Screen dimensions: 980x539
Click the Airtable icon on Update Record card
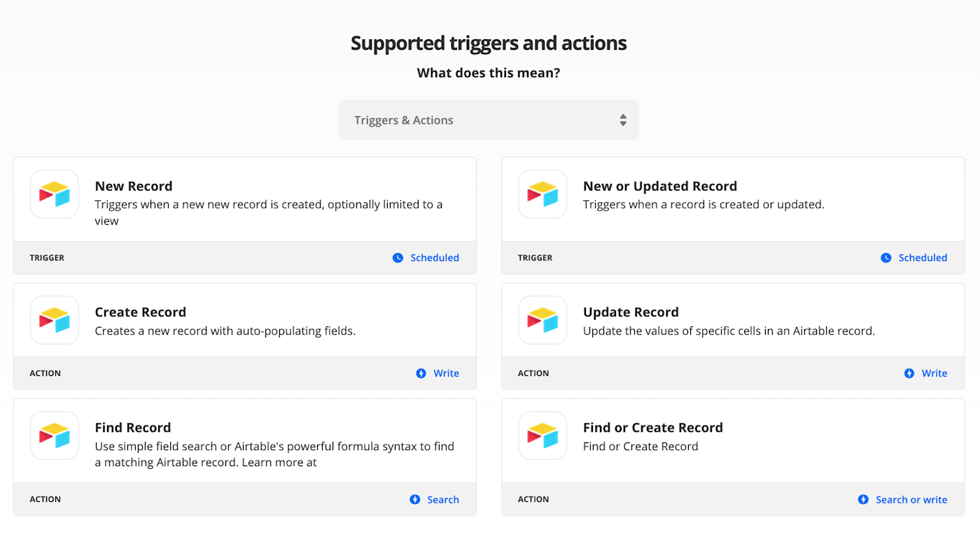(542, 320)
